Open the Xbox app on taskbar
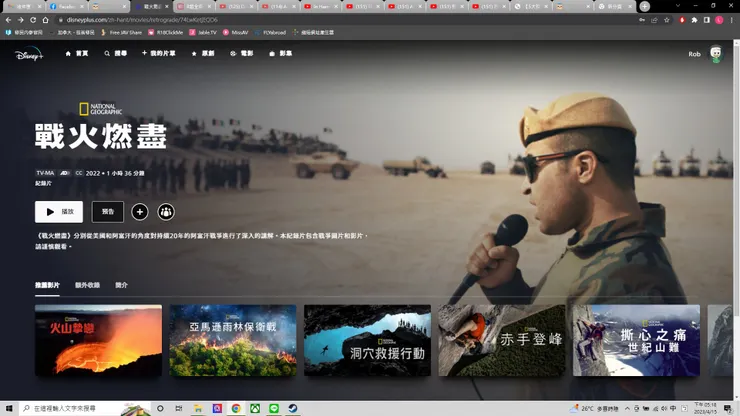The height and width of the screenshot is (416, 740). pos(255,408)
